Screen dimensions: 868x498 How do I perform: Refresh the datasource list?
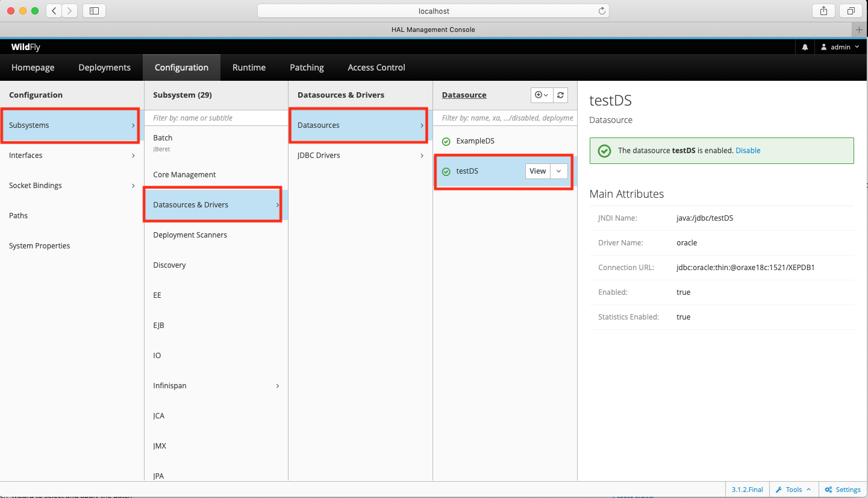click(x=560, y=95)
